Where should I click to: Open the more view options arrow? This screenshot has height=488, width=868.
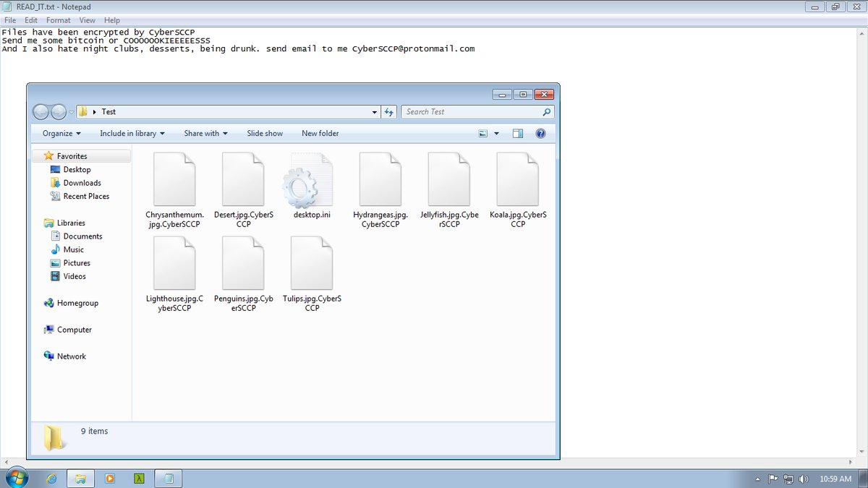pos(496,134)
